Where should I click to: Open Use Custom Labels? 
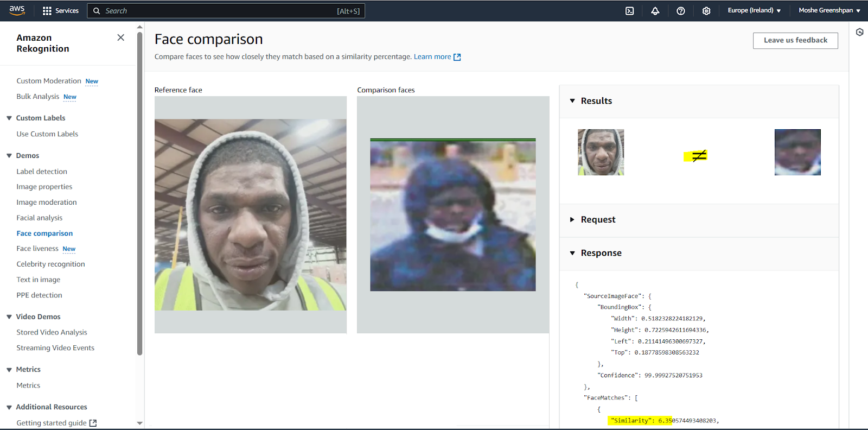coord(47,134)
